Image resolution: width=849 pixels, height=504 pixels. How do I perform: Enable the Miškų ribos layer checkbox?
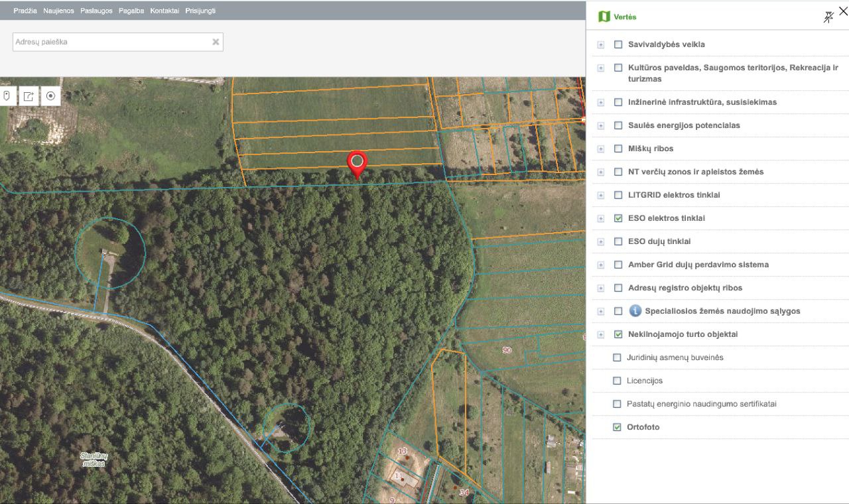618,149
